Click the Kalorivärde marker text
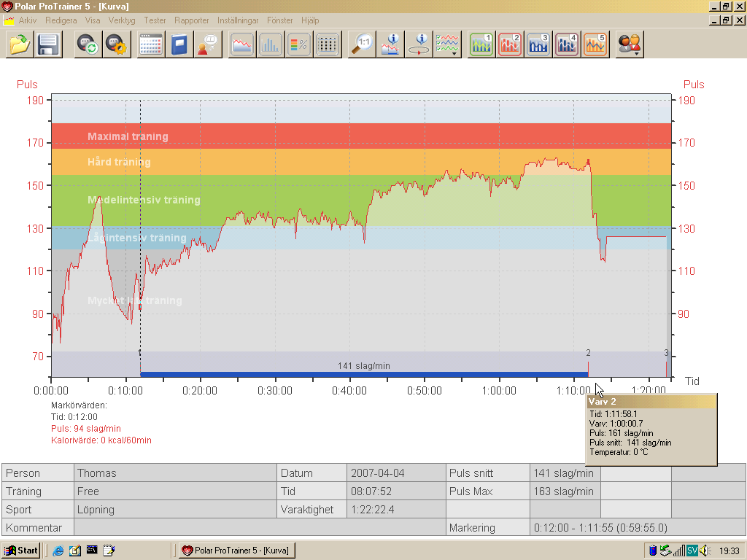This screenshot has height=560, width=747. 101,440
